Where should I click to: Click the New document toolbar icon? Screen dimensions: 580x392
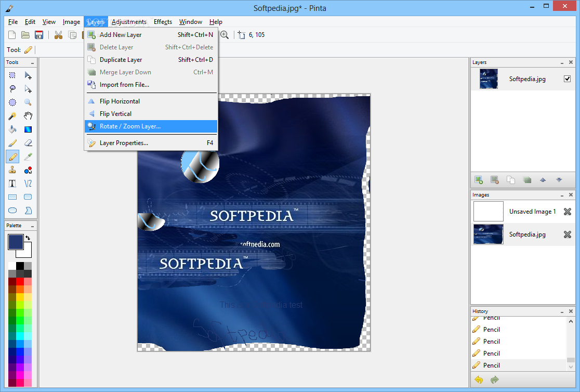coord(12,35)
